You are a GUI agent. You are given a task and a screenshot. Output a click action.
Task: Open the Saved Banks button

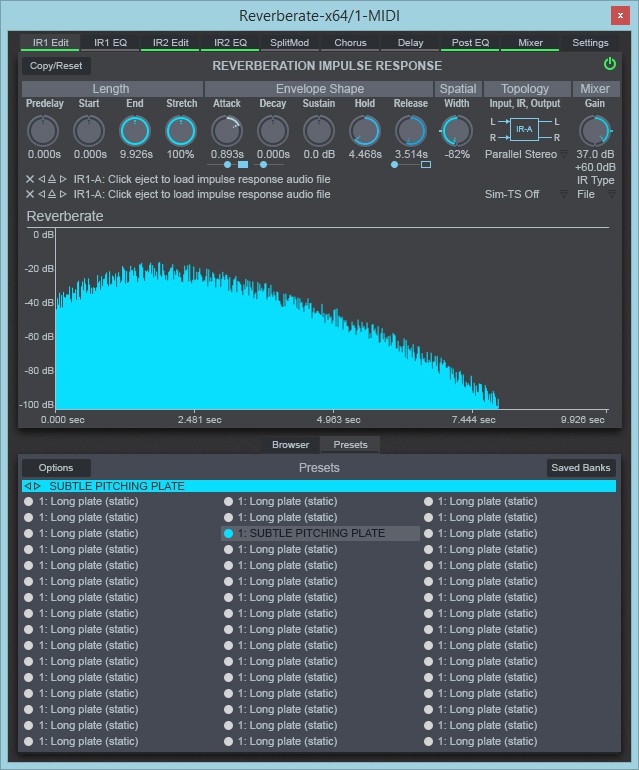[580, 468]
